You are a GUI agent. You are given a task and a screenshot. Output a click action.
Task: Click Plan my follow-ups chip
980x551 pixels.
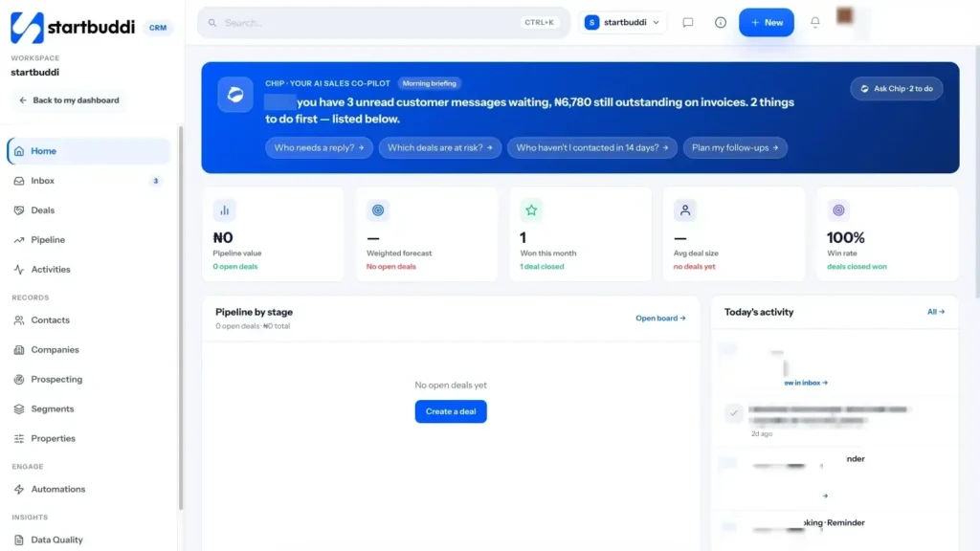point(735,147)
